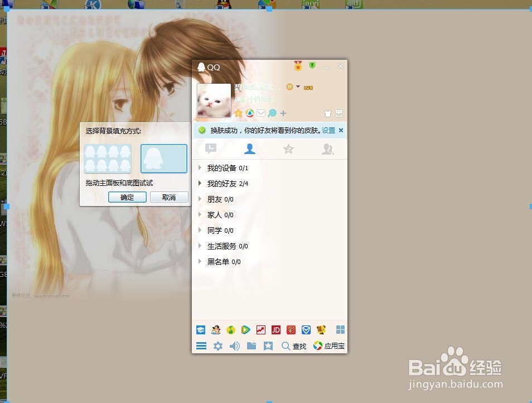Open online status dropdown arrow
Image resolution: width=532 pixels, height=403 pixels.
click(x=298, y=87)
